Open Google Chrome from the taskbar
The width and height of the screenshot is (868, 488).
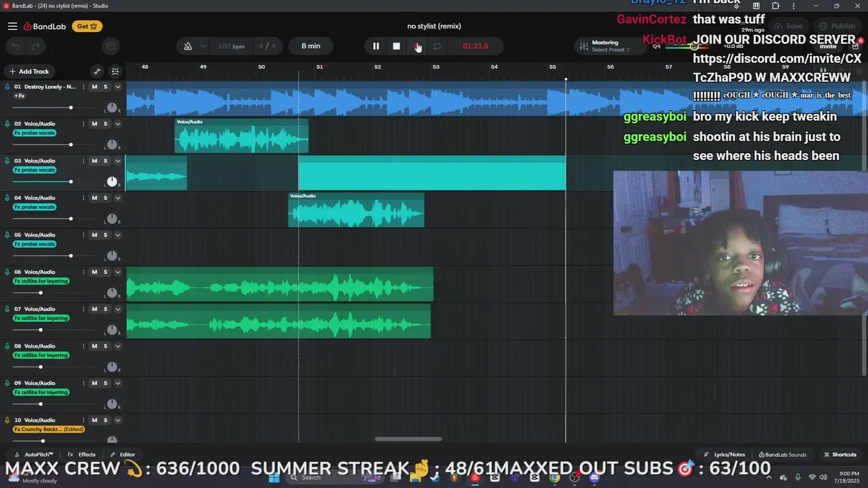click(555, 477)
